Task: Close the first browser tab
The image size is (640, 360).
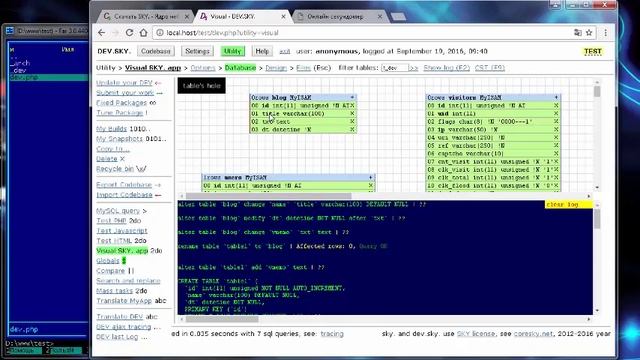Action: click(187, 17)
